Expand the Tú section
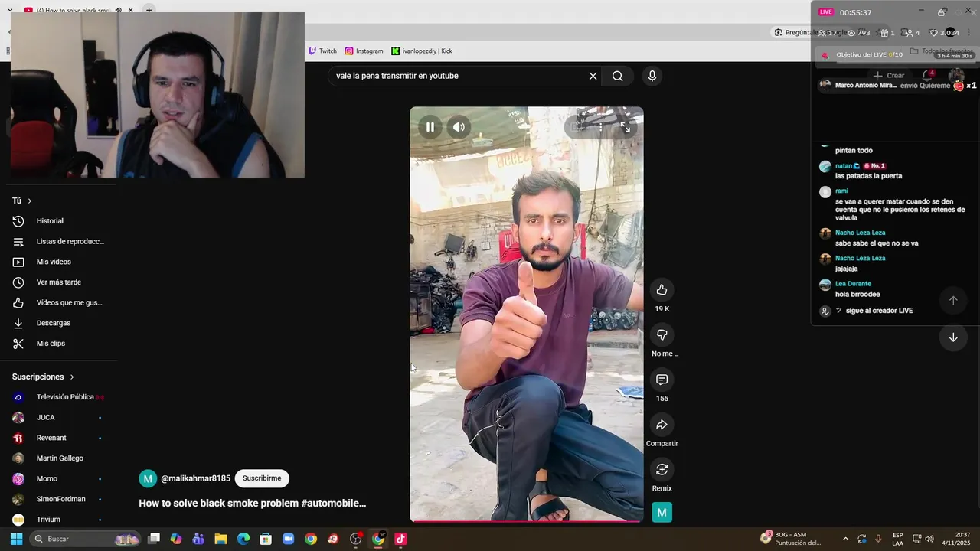Screen dimensions: 980x551 pyautogui.click(x=22, y=201)
